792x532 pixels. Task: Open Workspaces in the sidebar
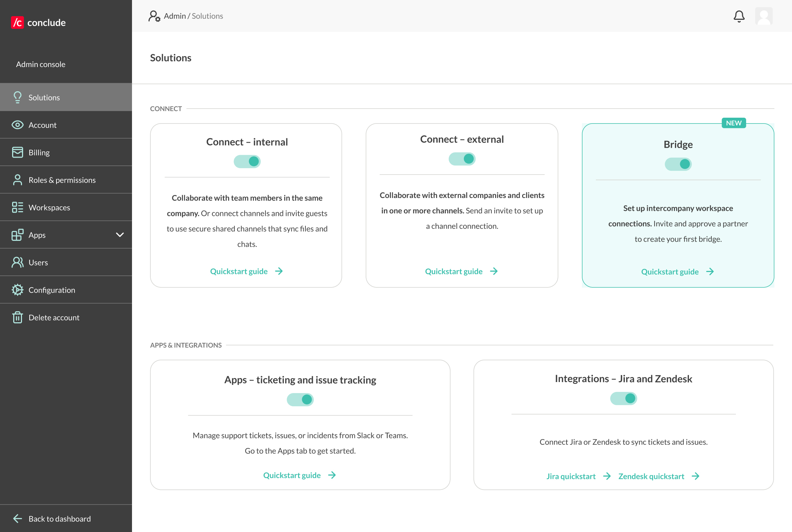click(66, 207)
